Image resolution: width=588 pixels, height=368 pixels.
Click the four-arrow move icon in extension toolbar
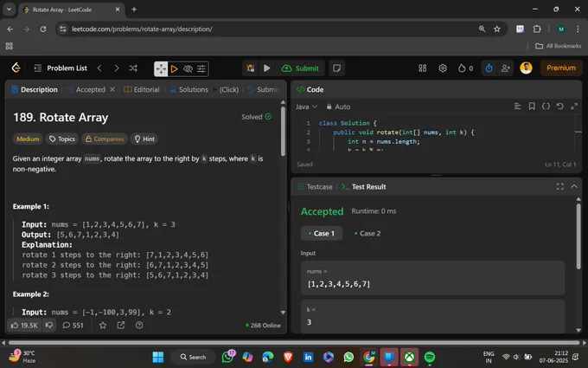click(161, 68)
